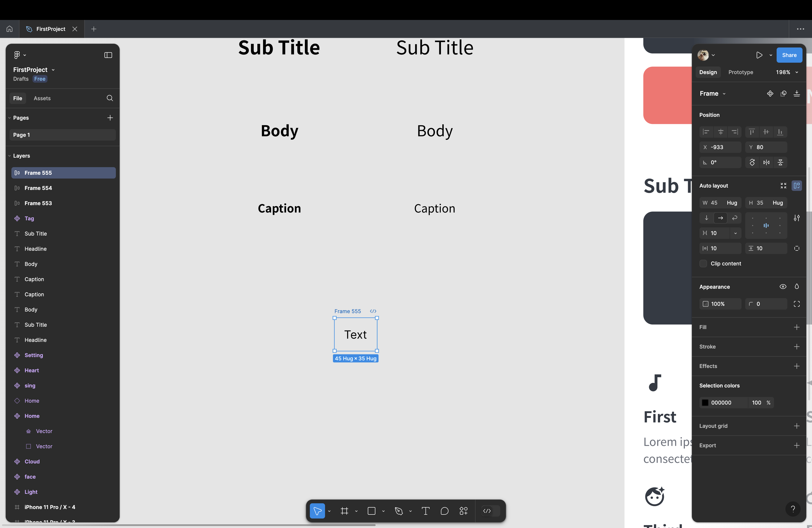This screenshot has width=812, height=528.
Task: Align horizontal centers in Position section
Action: coord(721,132)
